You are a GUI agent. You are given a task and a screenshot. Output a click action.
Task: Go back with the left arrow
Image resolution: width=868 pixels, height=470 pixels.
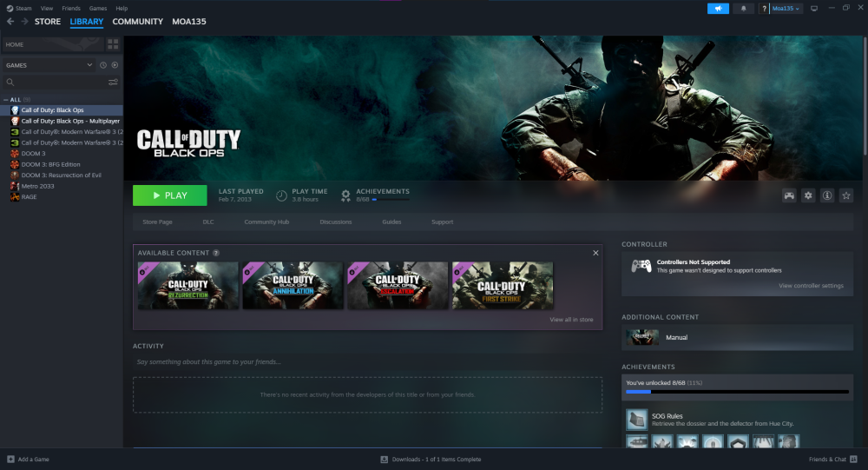click(10, 22)
